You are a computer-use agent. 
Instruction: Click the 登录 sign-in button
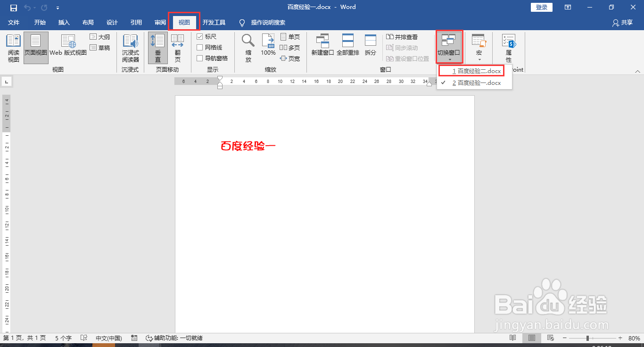541,7
